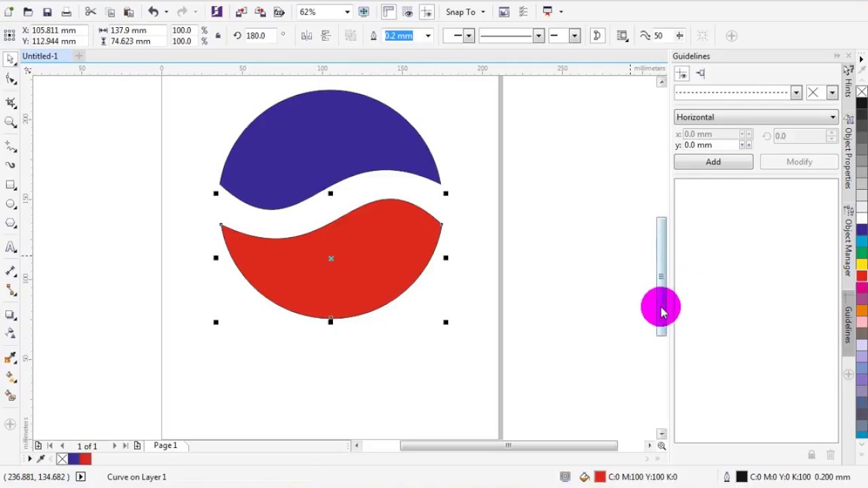This screenshot has width=868, height=488.
Task: Open the Page 1 tab
Action: [x=165, y=445]
